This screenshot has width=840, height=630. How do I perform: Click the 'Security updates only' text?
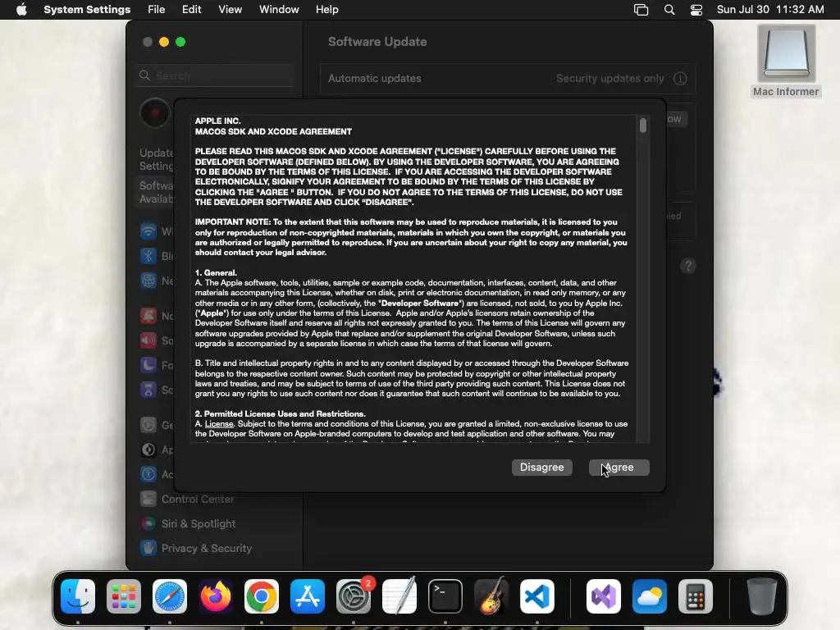[609, 78]
